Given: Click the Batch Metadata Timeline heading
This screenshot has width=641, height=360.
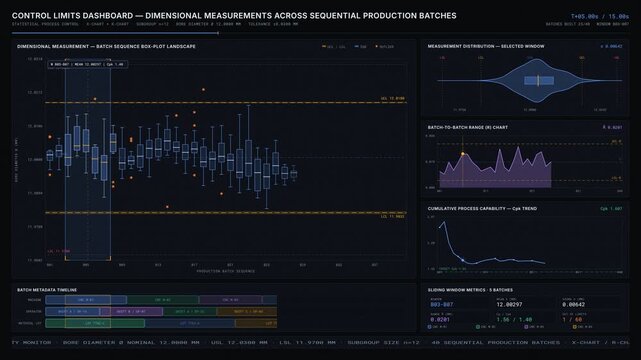Looking at the screenshot, I should (47, 290).
